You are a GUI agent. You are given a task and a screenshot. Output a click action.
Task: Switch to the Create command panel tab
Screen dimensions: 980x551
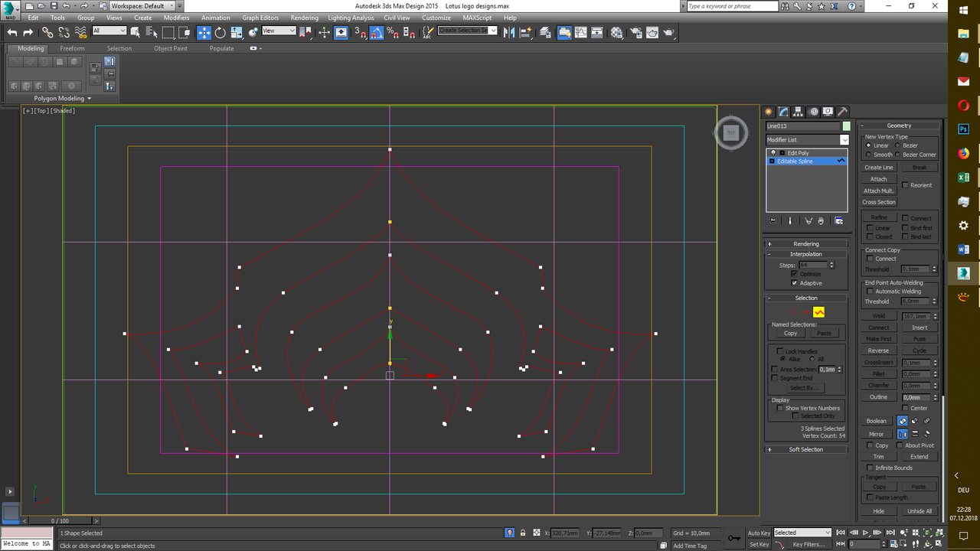pyautogui.click(x=769, y=111)
